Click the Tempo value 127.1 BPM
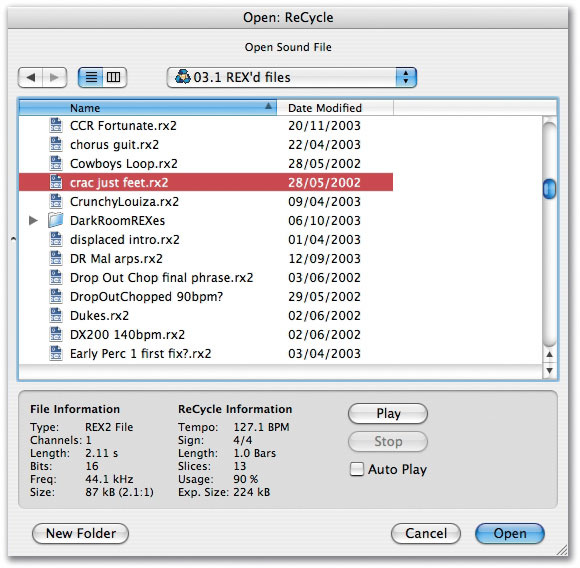 (261, 427)
